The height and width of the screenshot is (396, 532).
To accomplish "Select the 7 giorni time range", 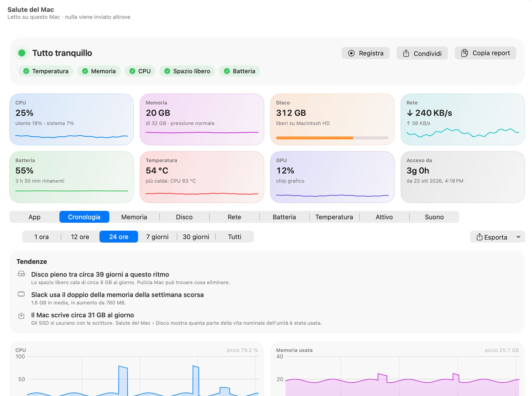I will point(157,237).
